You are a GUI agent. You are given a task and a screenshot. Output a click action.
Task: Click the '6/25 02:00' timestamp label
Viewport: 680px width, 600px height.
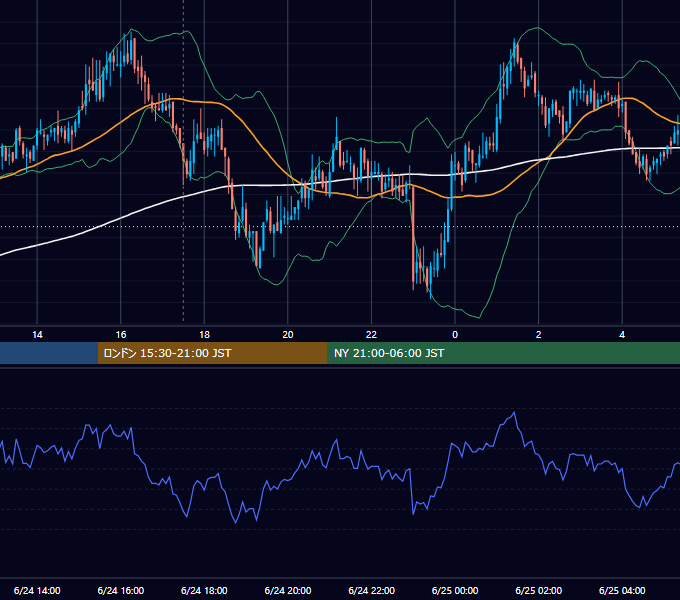pos(539,590)
